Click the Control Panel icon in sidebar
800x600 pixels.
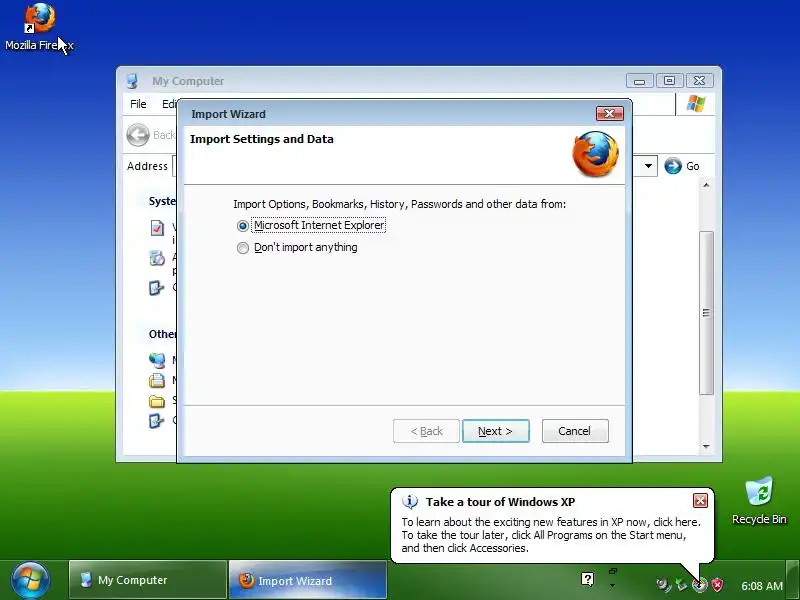(x=157, y=421)
